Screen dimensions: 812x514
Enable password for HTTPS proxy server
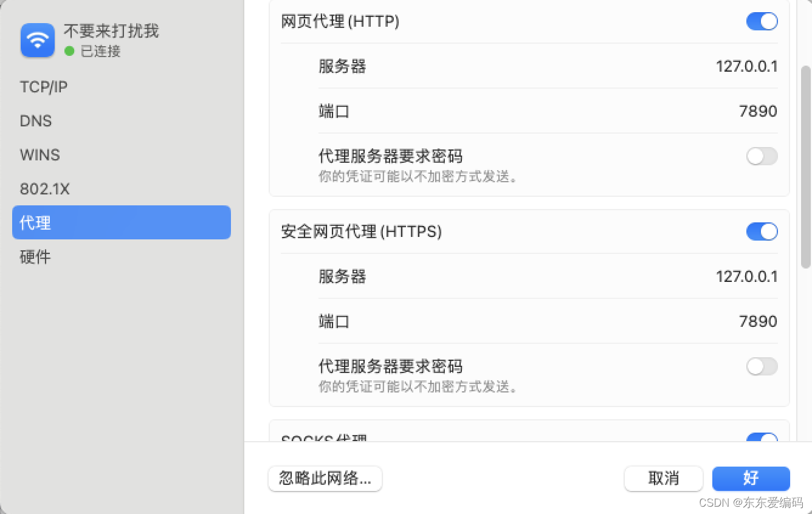pos(762,366)
